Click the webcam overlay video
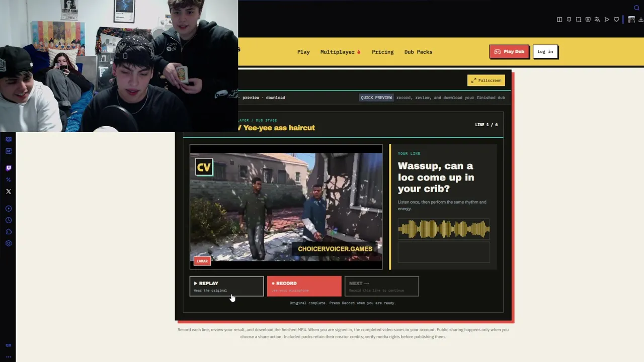The width and height of the screenshot is (644, 362). point(119,66)
